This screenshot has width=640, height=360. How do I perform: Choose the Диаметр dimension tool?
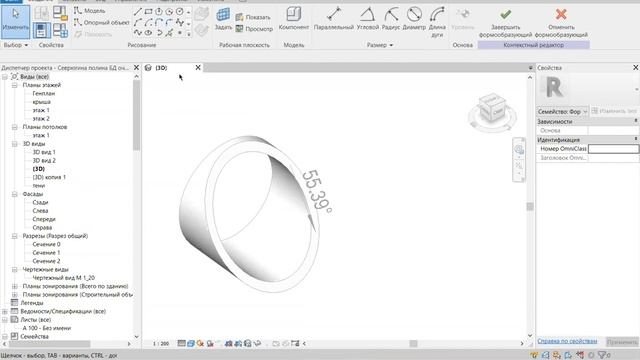414,19
